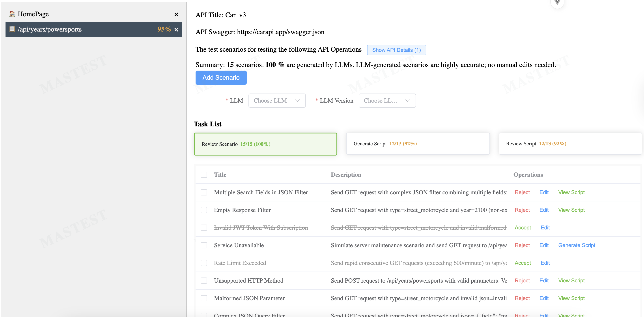Click the HomePage house icon
This screenshot has height=317, width=644.
[x=12, y=14]
